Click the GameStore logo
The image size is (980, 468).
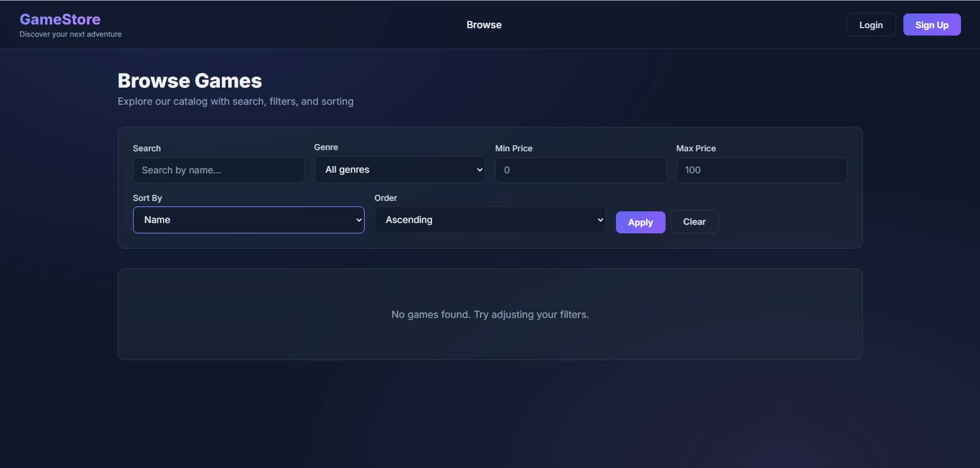[60, 20]
